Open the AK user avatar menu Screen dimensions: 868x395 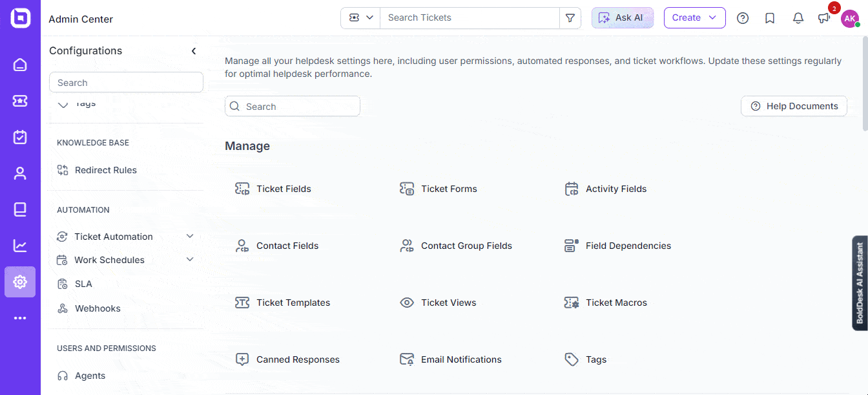click(849, 18)
